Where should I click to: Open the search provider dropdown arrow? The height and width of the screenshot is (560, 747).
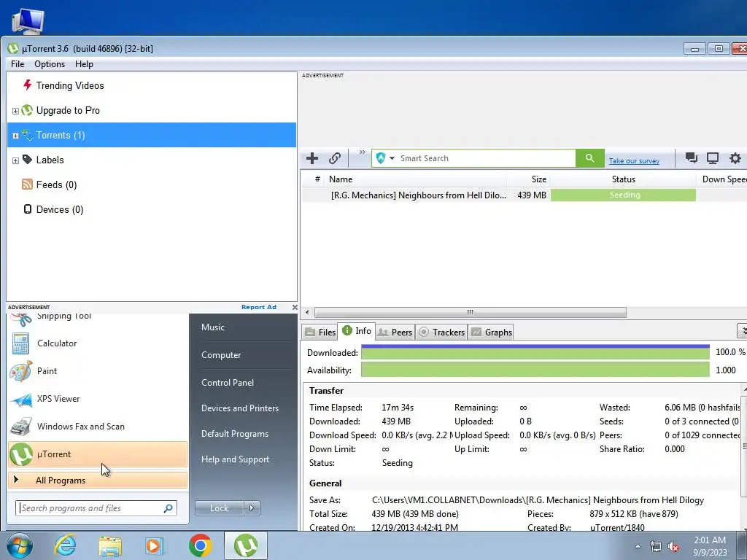(392, 158)
